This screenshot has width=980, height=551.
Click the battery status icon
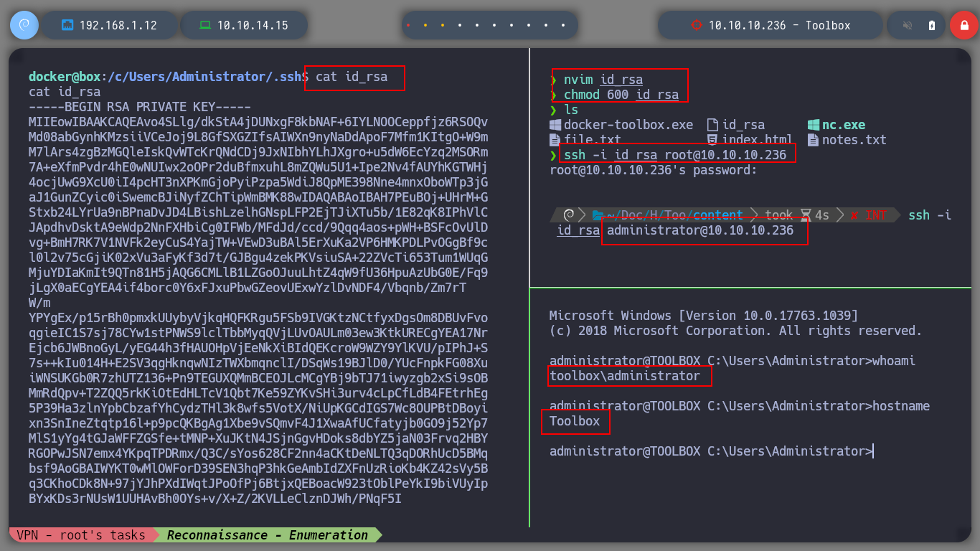pyautogui.click(x=932, y=25)
